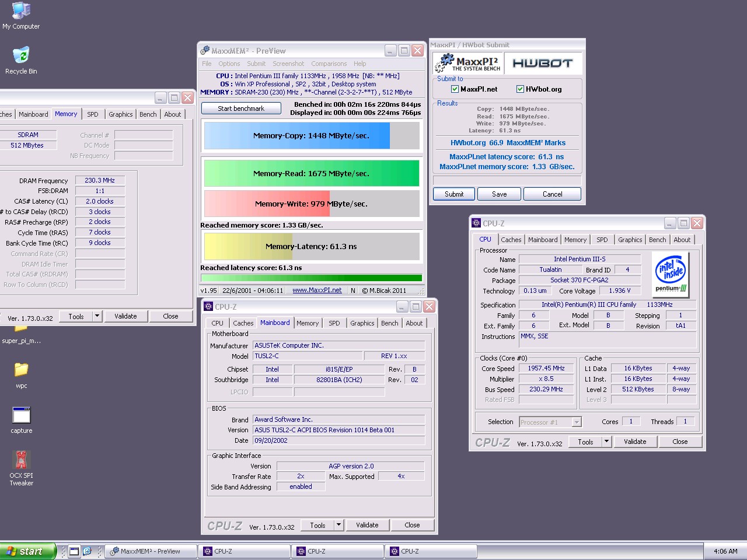Open the Comparisons menu in MaxxMEM²

click(329, 64)
